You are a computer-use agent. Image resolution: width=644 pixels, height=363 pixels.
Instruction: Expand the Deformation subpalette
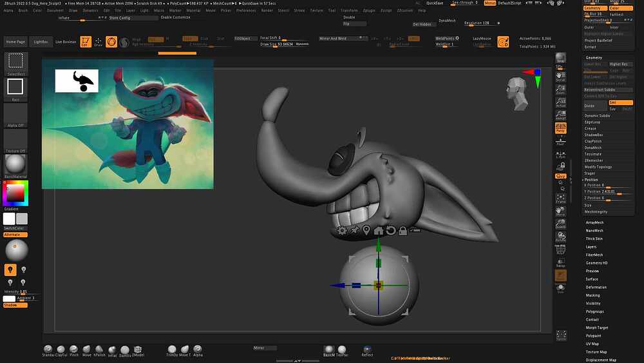click(596, 288)
